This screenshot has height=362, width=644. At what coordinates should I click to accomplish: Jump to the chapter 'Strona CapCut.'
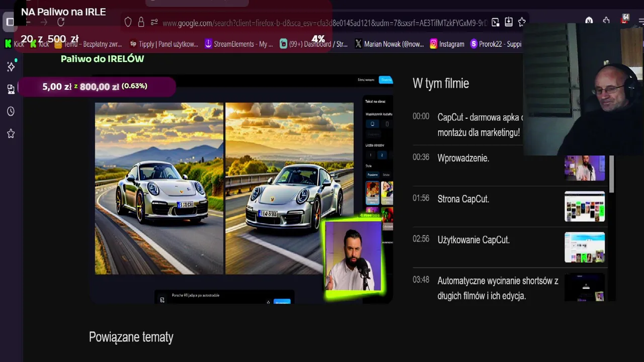(x=463, y=199)
